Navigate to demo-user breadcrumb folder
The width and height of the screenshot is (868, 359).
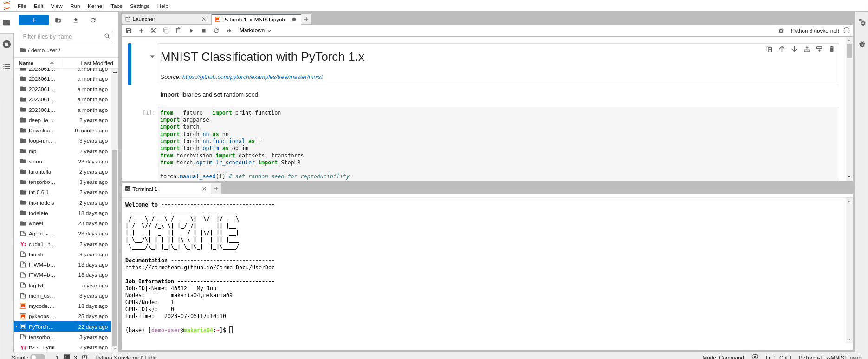click(44, 50)
